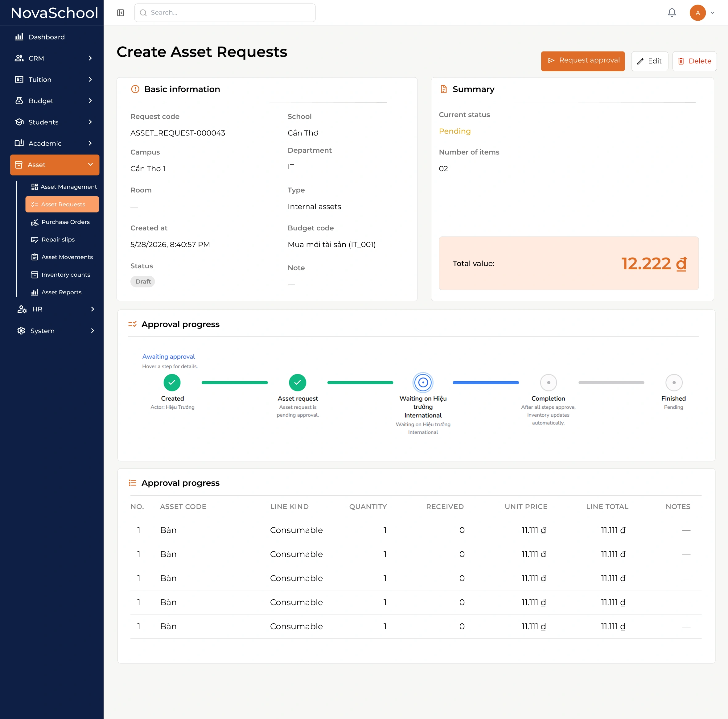The width and height of the screenshot is (728, 719).
Task: Collapse the Asset menu chevron
Action: point(90,164)
